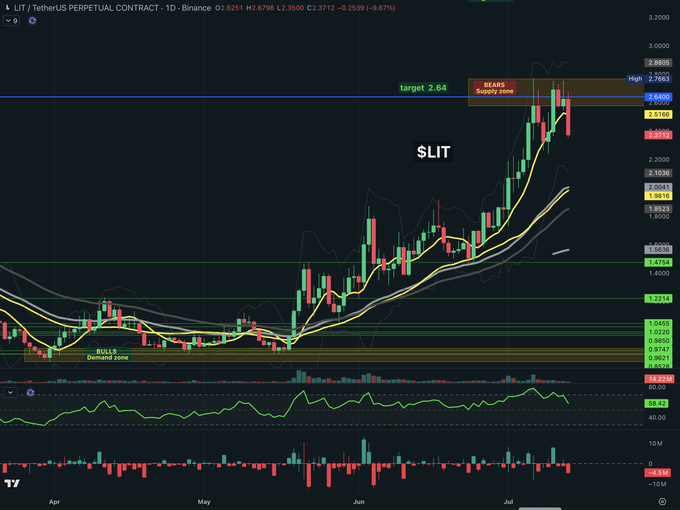Viewport: 680px width, 510px height.
Task: Click the red 2.3712 current price label
Action: coord(658,135)
